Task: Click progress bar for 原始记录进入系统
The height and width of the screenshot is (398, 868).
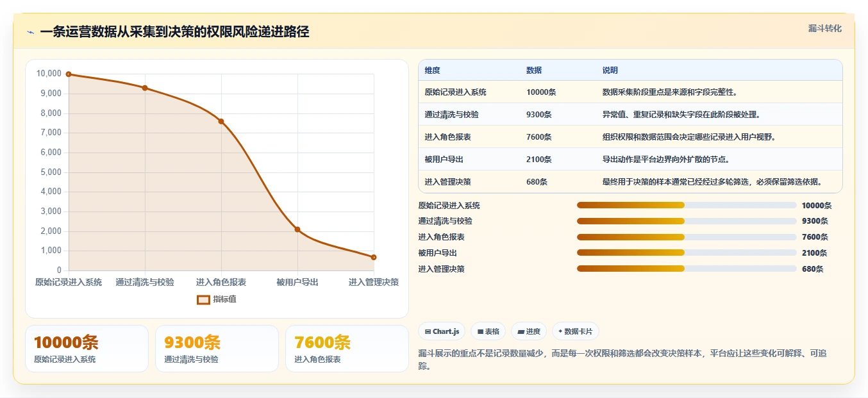Action: [x=687, y=205]
